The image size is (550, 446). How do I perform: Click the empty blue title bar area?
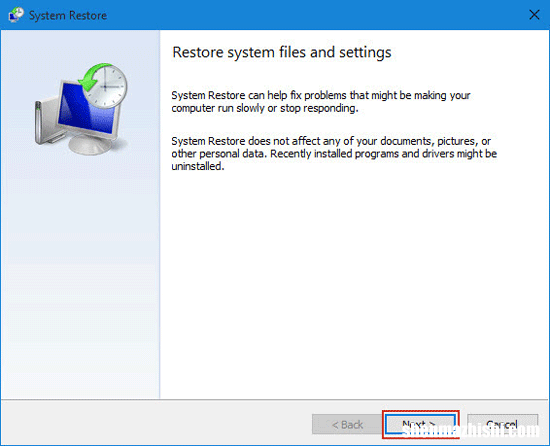316,15
